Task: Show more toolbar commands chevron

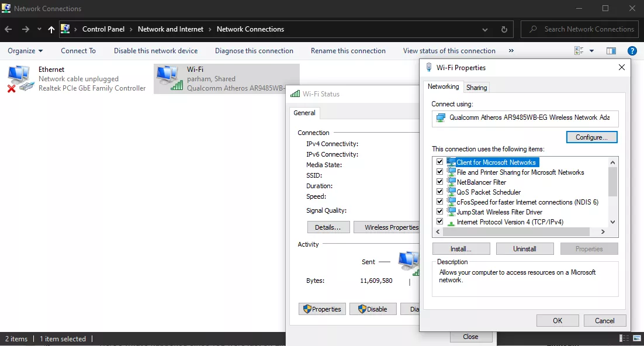Action: coord(511,50)
